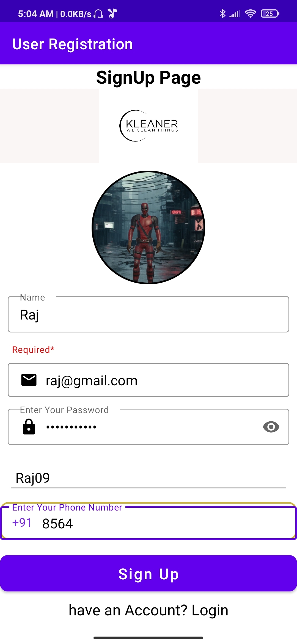Open the 'have an Account? Login' link
The width and height of the screenshot is (297, 644).
click(148, 610)
